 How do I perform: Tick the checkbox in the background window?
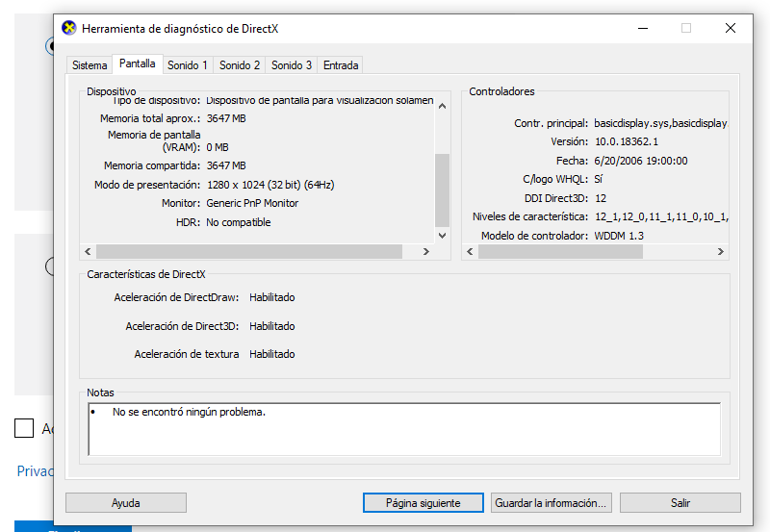pos(24,428)
